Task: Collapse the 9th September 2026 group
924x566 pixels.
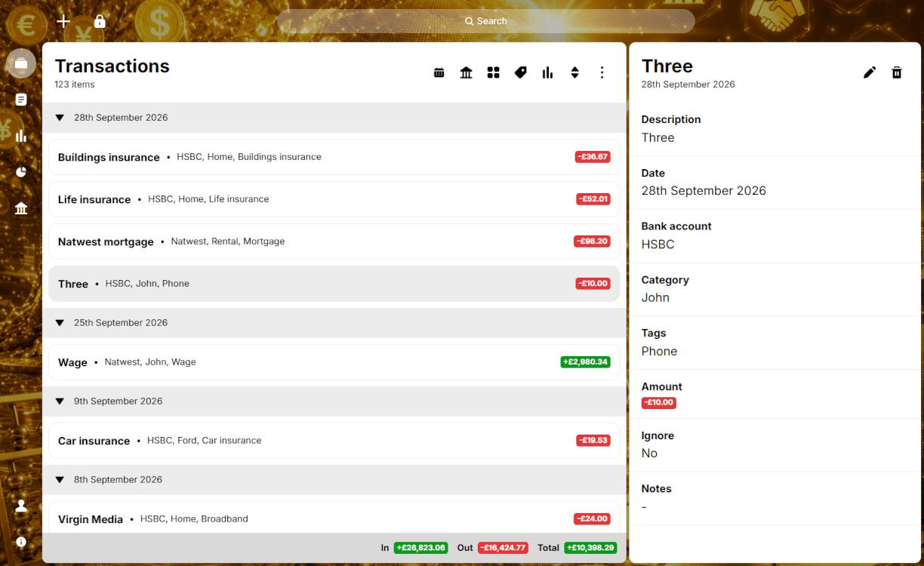Action: [x=60, y=401]
